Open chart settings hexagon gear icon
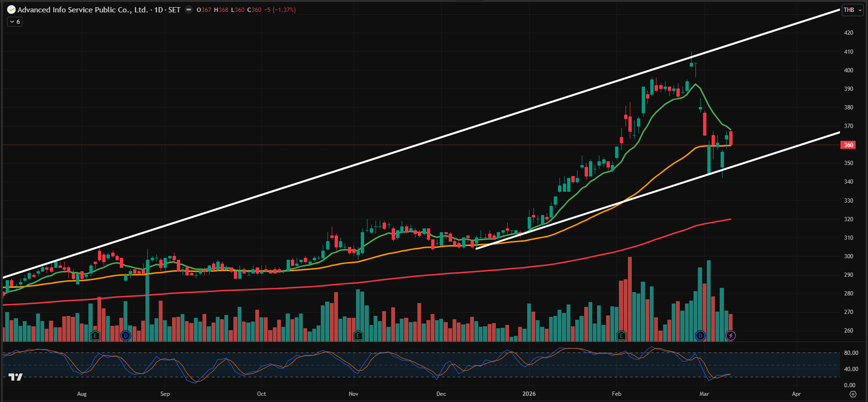Image resolution: width=868 pixels, height=402 pixels. click(x=853, y=394)
